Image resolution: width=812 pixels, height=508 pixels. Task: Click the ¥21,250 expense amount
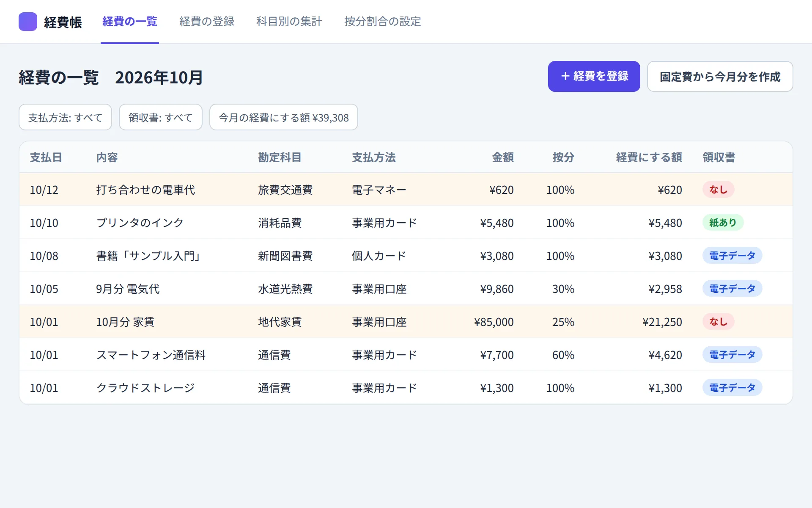(662, 322)
